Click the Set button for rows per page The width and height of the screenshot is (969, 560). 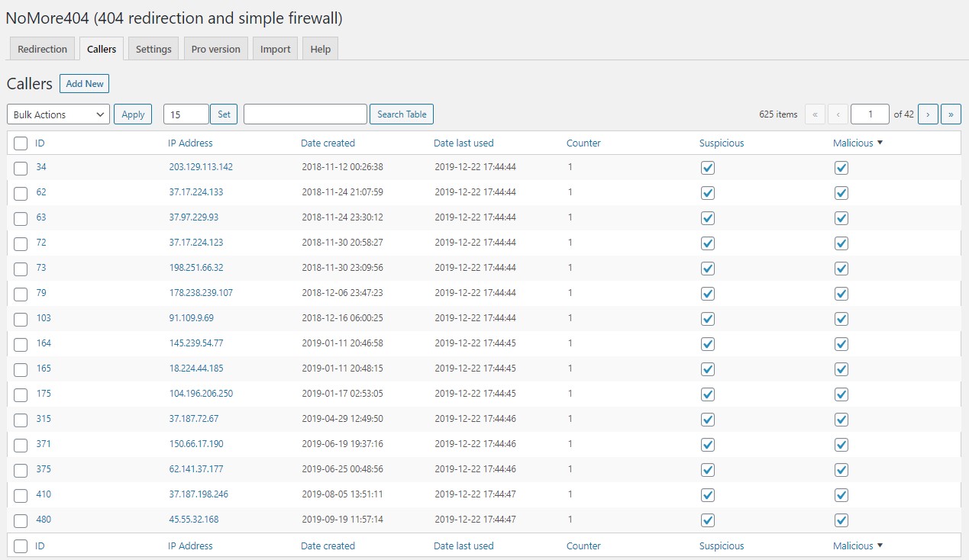click(x=224, y=114)
